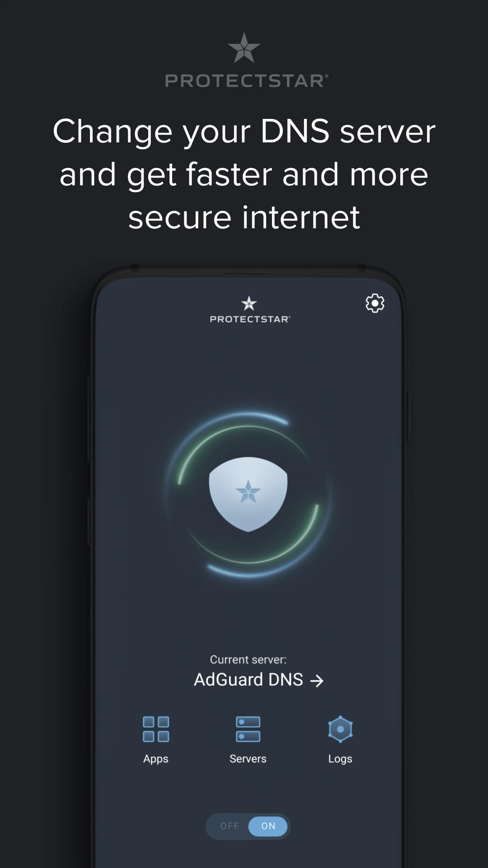Click the headline about changing DNS server
The width and height of the screenshot is (488, 868).
click(244, 174)
